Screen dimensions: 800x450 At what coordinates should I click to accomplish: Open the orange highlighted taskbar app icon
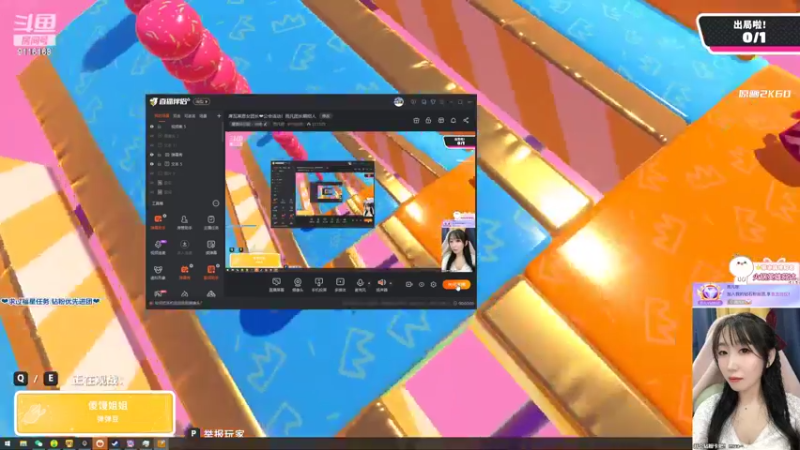tap(99, 444)
